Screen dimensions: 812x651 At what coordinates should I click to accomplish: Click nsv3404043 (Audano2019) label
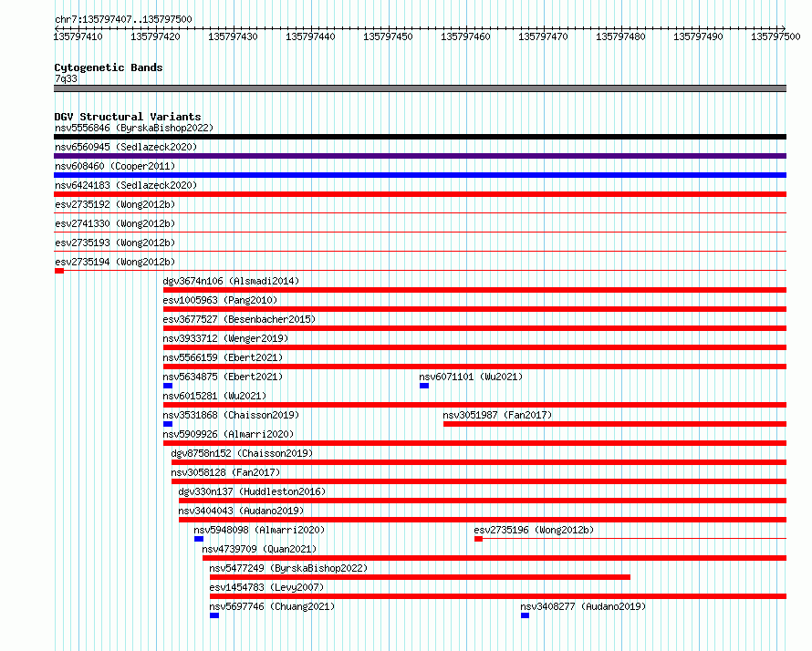(241, 511)
